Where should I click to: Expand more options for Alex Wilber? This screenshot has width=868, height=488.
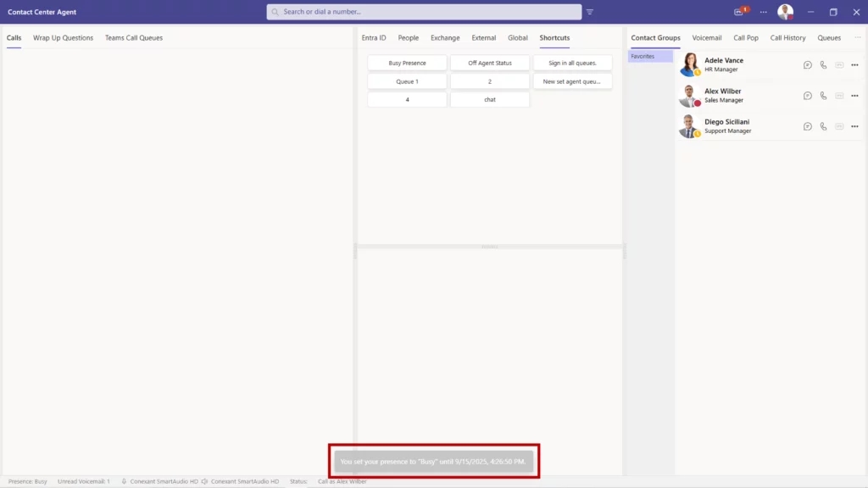(854, 96)
